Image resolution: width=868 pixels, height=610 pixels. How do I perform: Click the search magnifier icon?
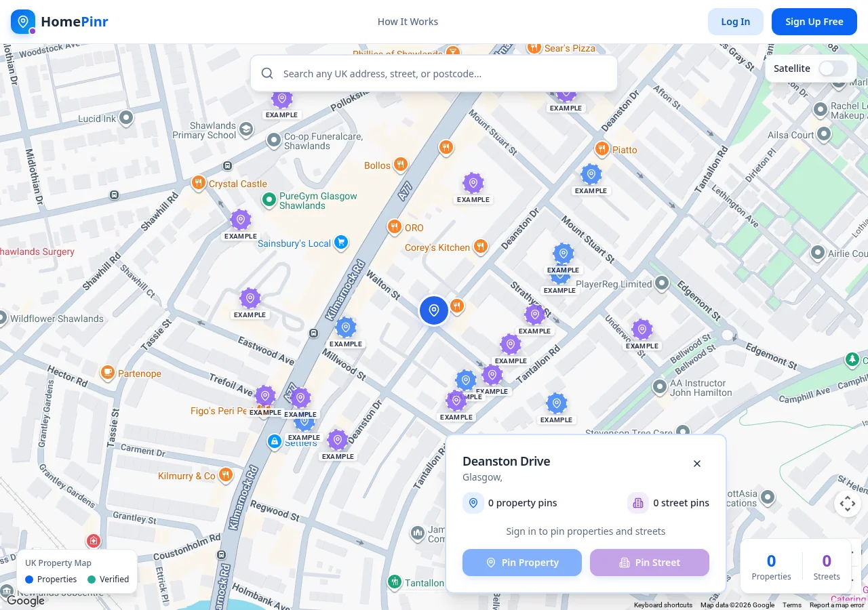click(267, 73)
